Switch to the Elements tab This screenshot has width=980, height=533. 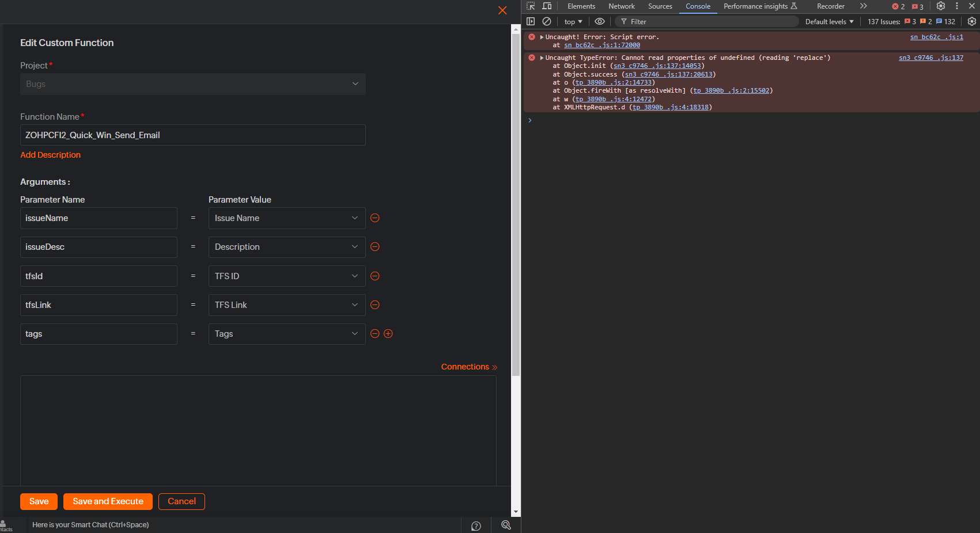point(581,6)
